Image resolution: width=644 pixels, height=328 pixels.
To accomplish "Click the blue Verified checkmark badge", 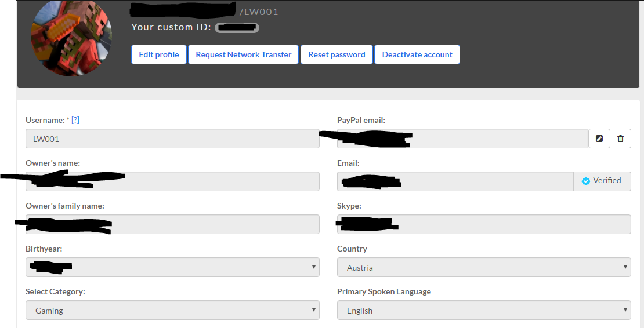I will 586,181.
